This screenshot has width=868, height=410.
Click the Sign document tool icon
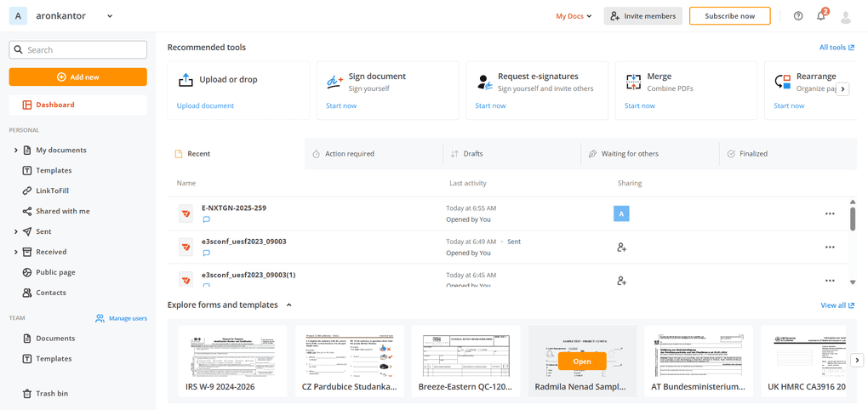tap(335, 82)
